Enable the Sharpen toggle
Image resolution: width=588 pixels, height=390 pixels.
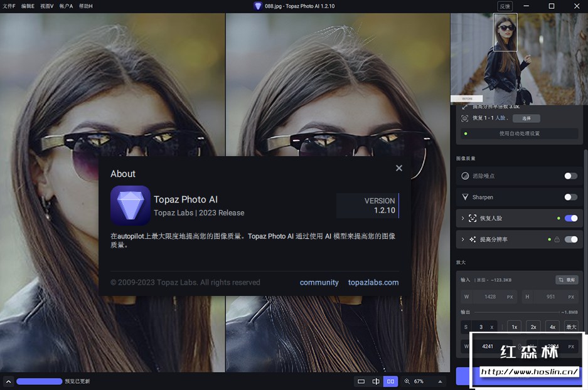point(571,197)
